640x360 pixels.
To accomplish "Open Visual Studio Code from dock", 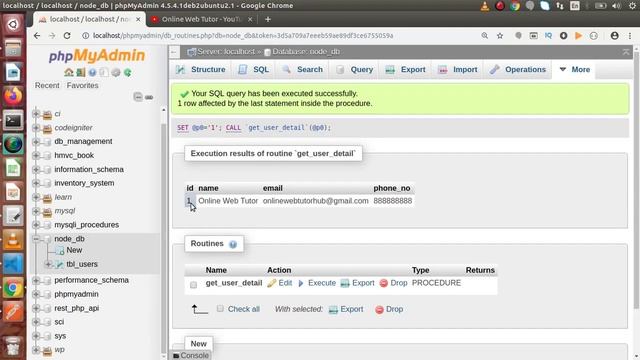I will 13,264.
